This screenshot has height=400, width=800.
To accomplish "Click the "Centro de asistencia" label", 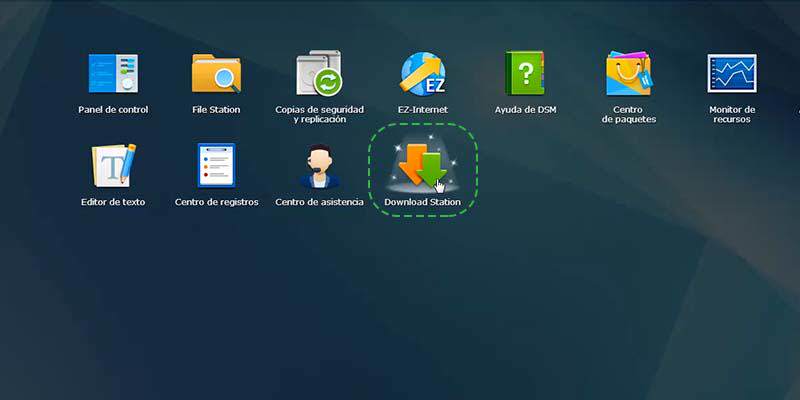I will (x=319, y=202).
